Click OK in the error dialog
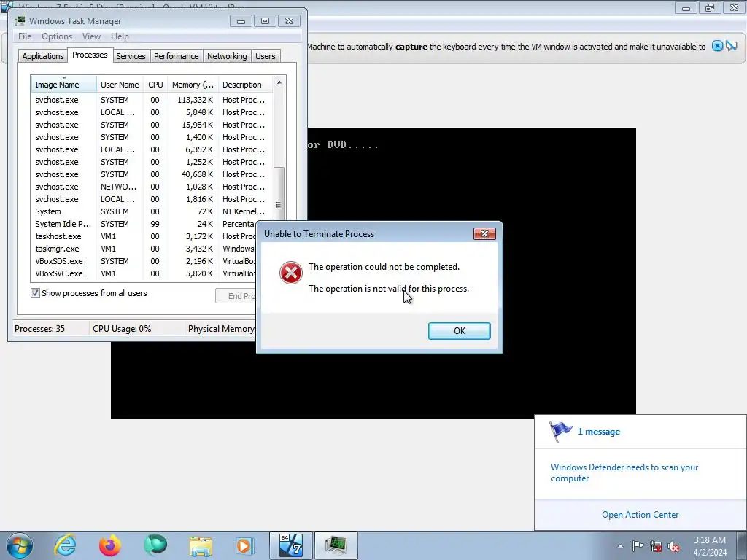The height and width of the screenshot is (560, 747). 460,331
